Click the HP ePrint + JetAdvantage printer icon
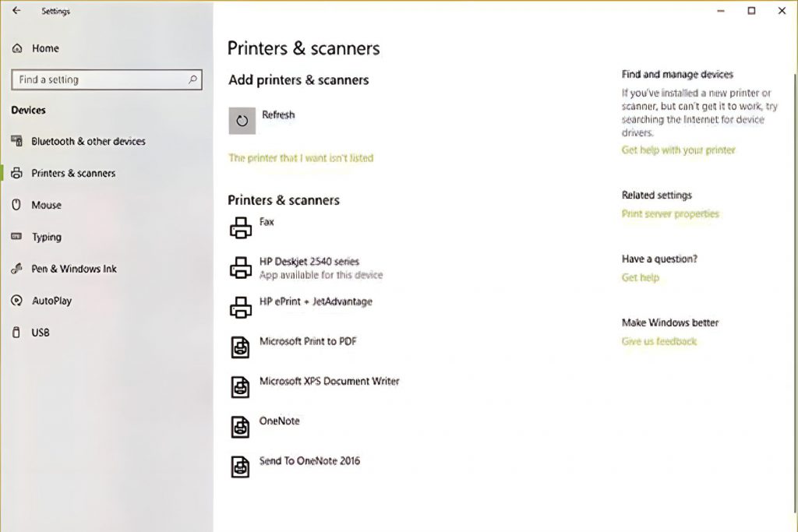This screenshot has height=532, width=798. (240, 308)
